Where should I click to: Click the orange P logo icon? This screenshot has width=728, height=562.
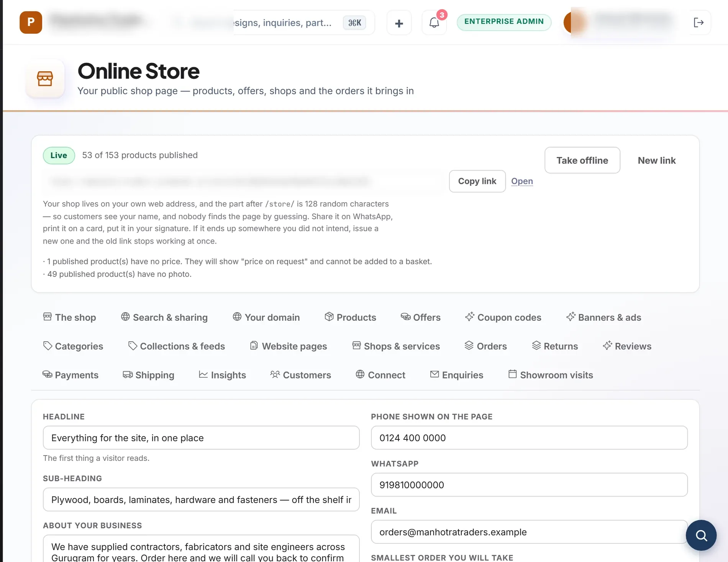pyautogui.click(x=31, y=22)
